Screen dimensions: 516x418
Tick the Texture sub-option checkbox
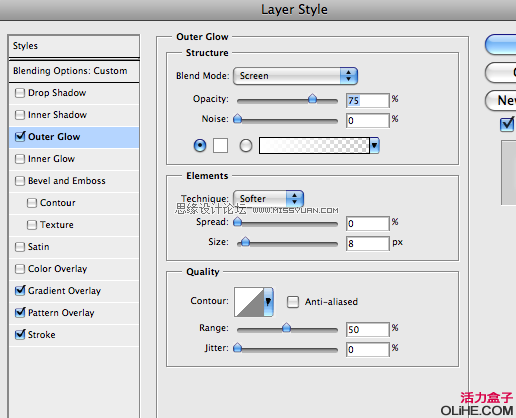(x=32, y=225)
